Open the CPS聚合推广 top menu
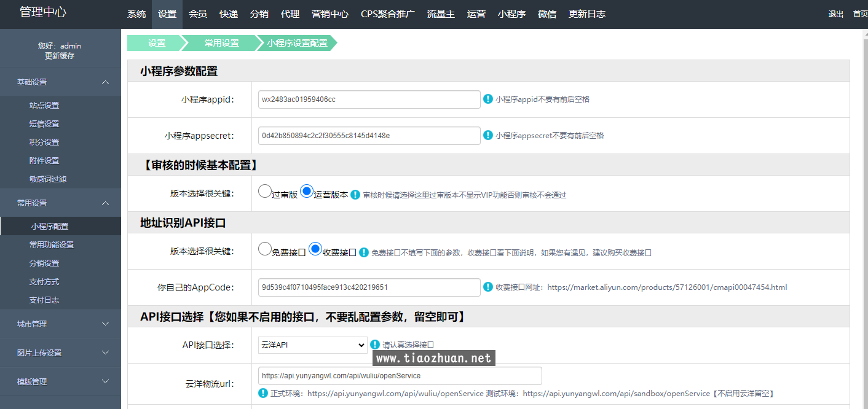 pyautogui.click(x=387, y=14)
